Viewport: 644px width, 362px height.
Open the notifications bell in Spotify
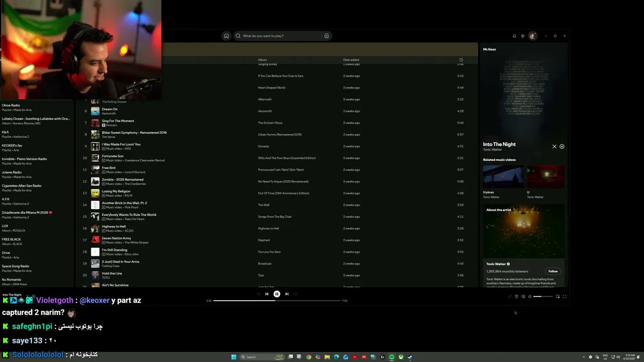click(514, 36)
